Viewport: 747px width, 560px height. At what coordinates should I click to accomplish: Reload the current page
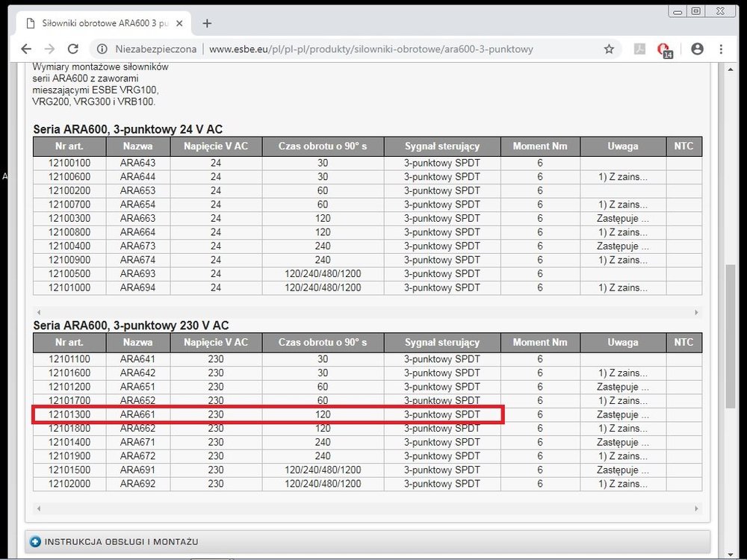pos(72,49)
